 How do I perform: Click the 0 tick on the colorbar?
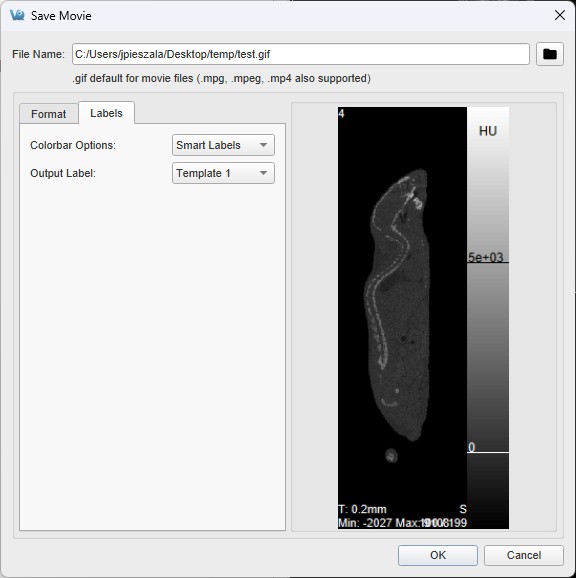click(x=471, y=447)
